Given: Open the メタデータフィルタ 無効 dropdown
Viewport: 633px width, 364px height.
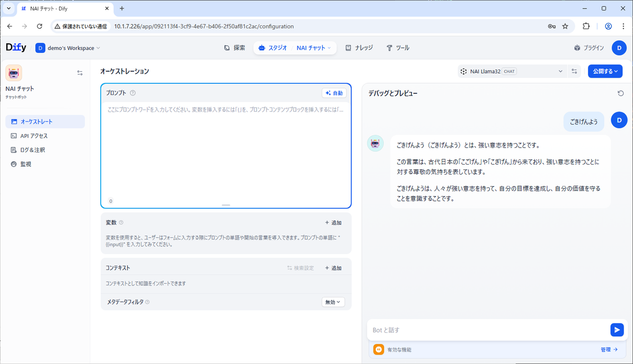Looking at the screenshot, I should coord(333,302).
